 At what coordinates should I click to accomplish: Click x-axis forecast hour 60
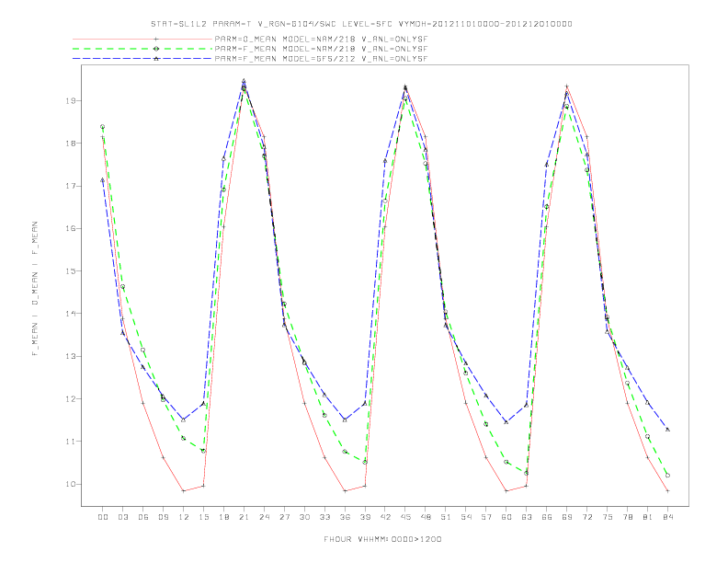pos(506,517)
